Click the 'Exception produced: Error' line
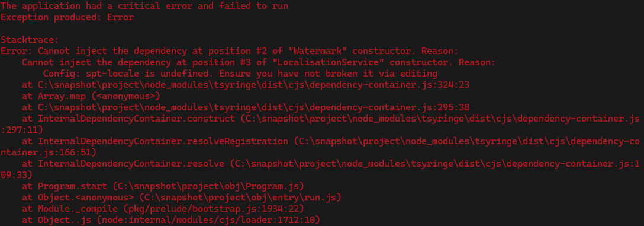The width and height of the screenshot is (644, 226). (67, 17)
